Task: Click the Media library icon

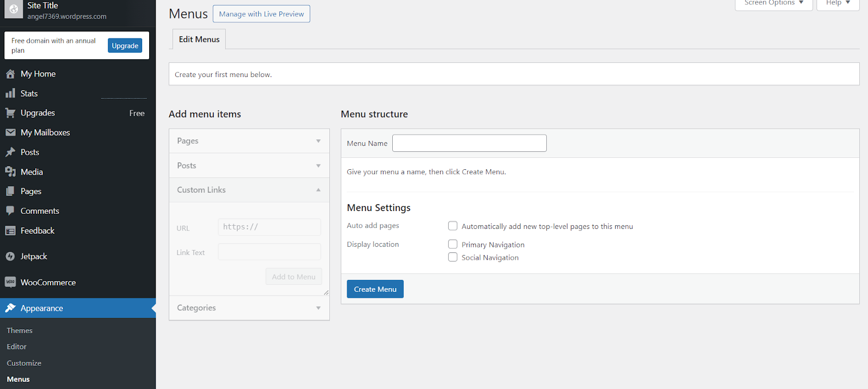Action: click(10, 171)
